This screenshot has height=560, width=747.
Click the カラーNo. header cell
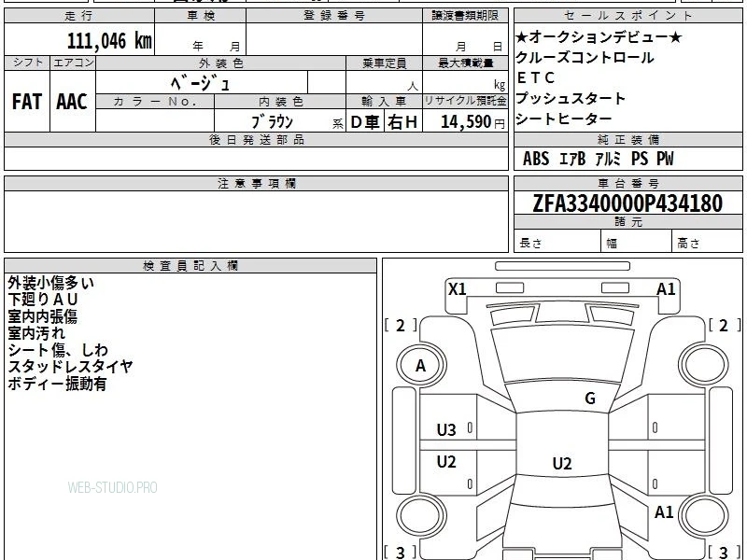tap(155, 102)
